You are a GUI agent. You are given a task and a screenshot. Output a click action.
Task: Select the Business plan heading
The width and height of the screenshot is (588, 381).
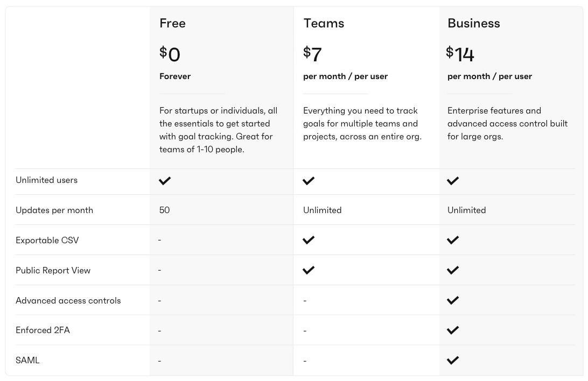pos(474,23)
